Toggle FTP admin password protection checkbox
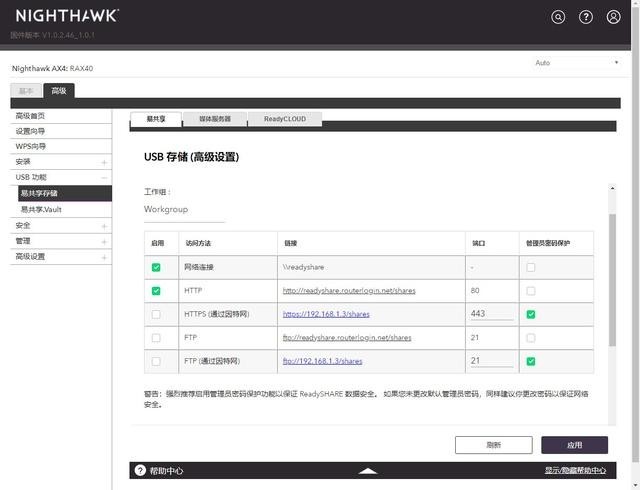The width and height of the screenshot is (640, 490). (x=531, y=338)
